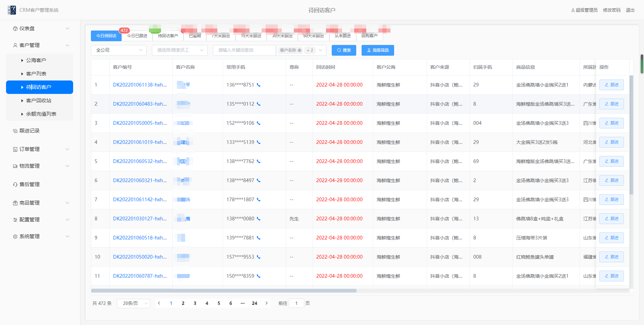Switch to the 待回访客户 tab
This screenshot has width=644, height=325.
[168, 36]
